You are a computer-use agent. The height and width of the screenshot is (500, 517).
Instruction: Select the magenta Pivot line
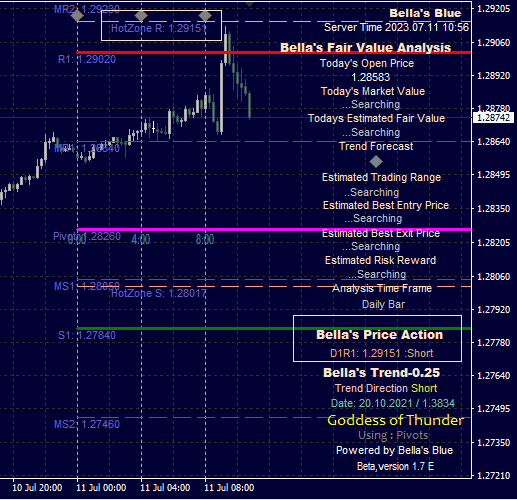click(x=274, y=229)
